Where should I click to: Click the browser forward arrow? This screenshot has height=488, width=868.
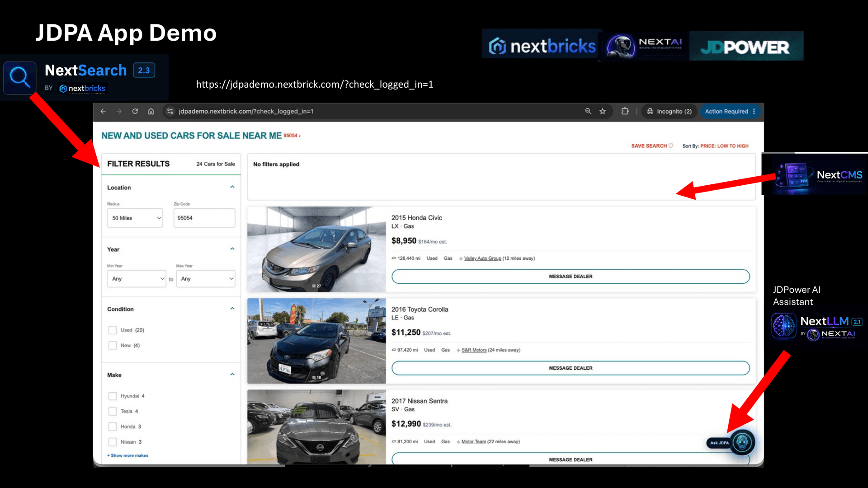[x=119, y=111]
